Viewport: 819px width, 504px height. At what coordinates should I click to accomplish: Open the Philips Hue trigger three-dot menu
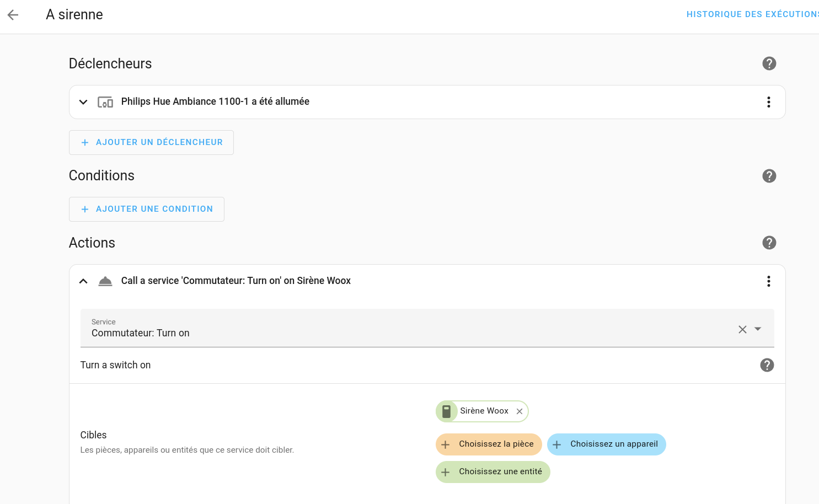(x=768, y=102)
